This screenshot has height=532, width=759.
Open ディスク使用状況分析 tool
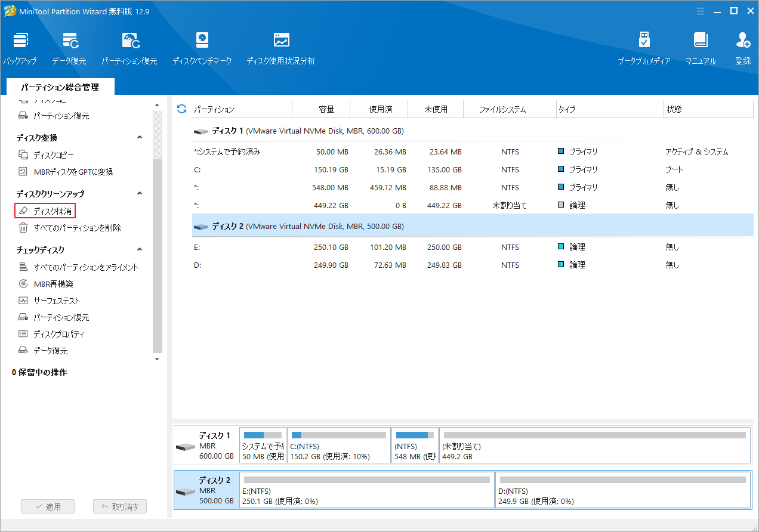281,49
